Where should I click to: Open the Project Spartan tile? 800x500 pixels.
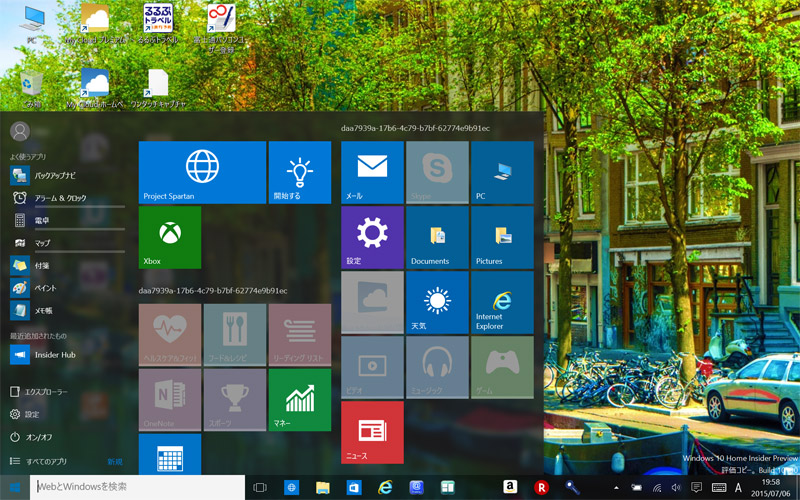pyautogui.click(x=201, y=172)
